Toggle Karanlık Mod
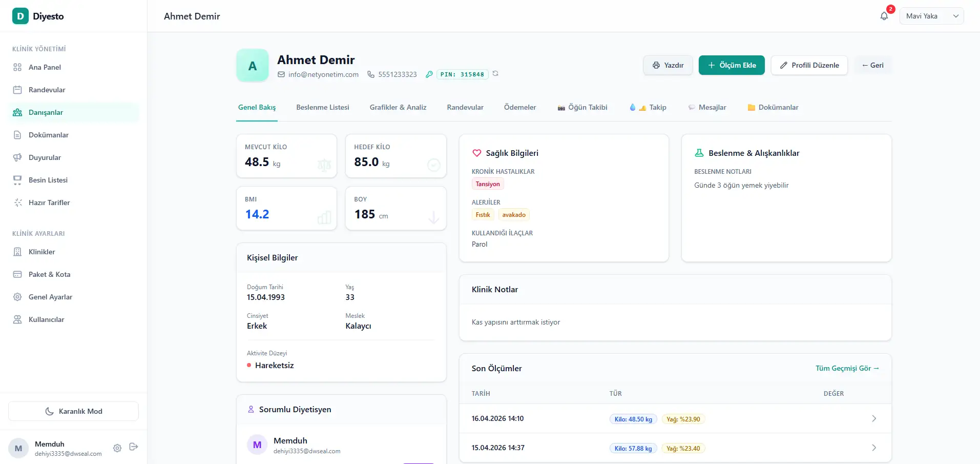980x464 pixels. (x=73, y=411)
